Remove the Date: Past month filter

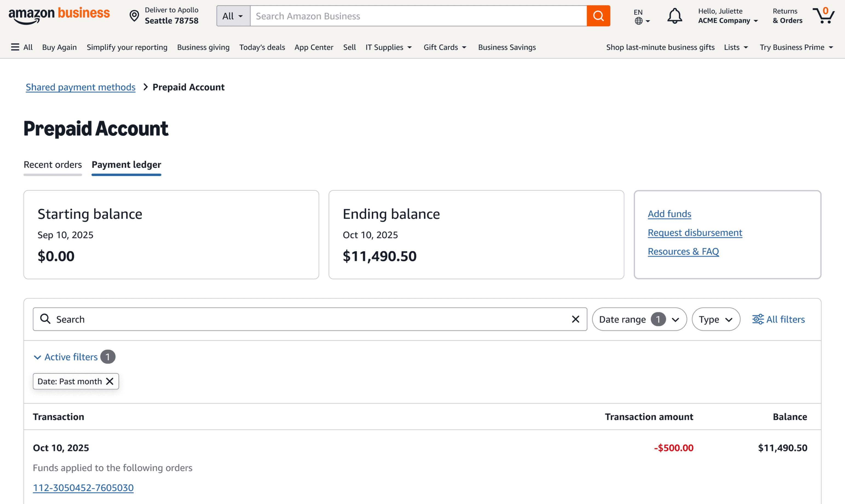[109, 381]
